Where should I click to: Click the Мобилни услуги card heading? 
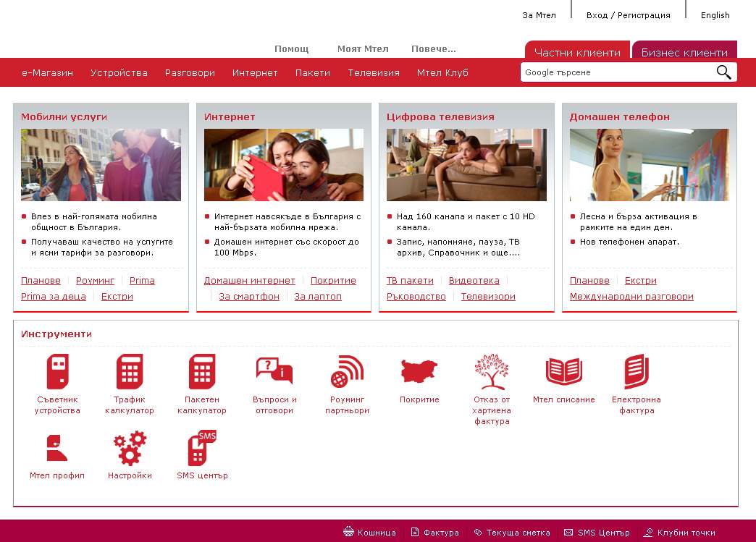tap(64, 117)
